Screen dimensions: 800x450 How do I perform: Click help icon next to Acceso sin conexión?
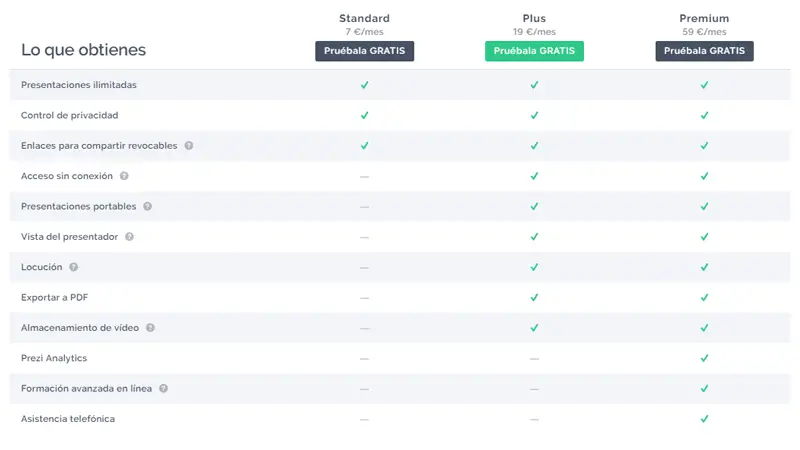click(124, 176)
